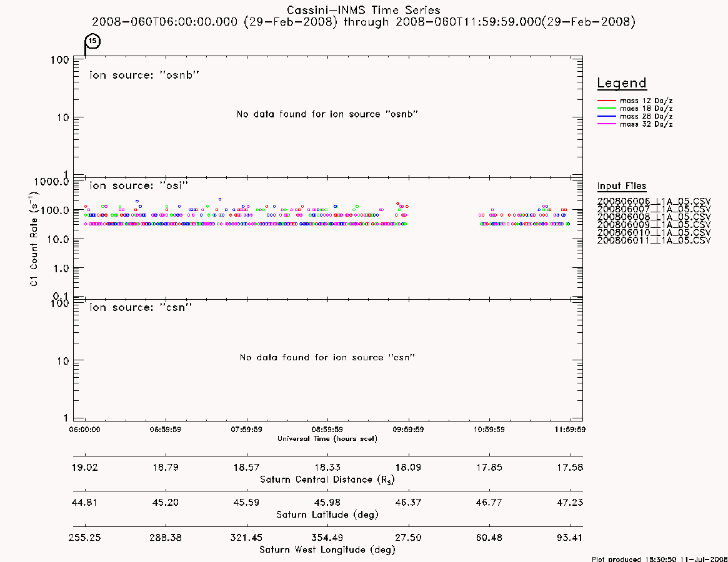Click the 07:59:59 time tick label
This screenshot has height=562, width=728.
(x=247, y=430)
